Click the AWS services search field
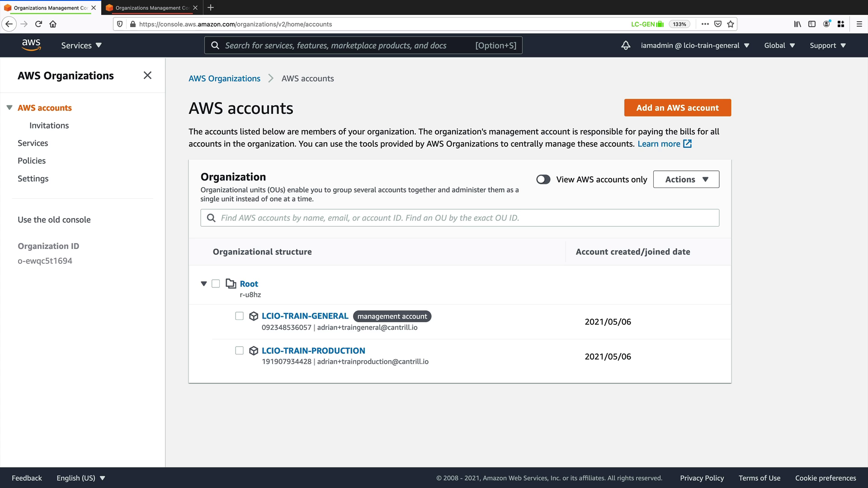The image size is (868, 488). (x=363, y=45)
